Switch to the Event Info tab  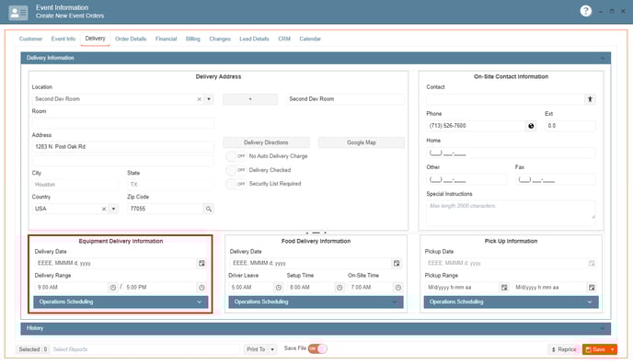[63, 39]
